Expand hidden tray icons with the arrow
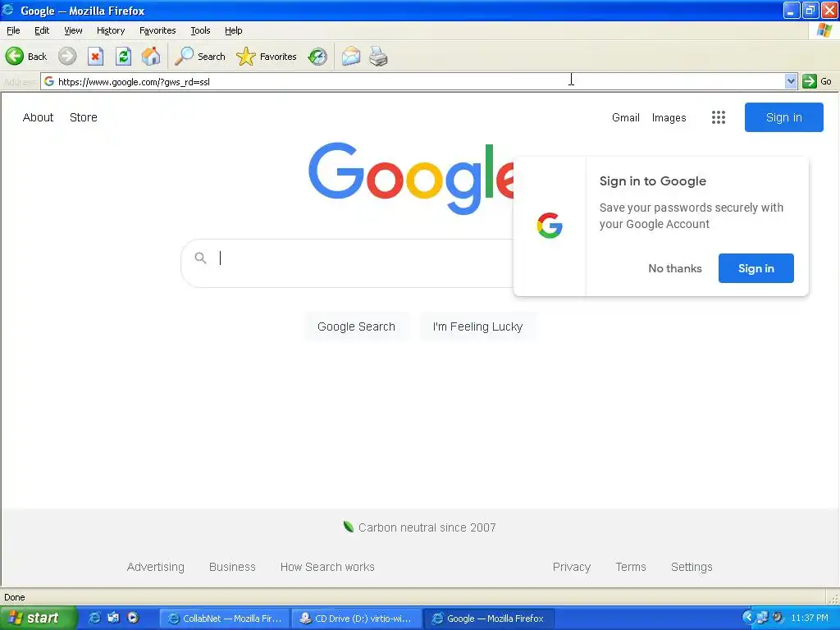 [748, 618]
